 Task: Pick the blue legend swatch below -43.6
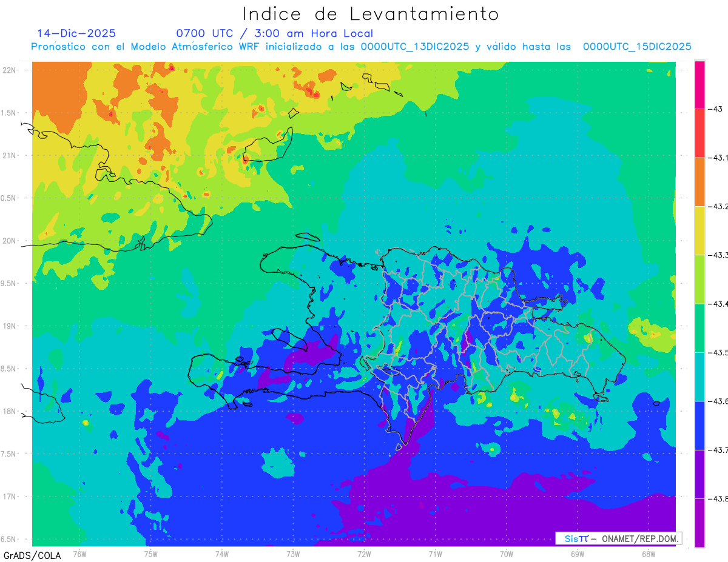click(699, 425)
